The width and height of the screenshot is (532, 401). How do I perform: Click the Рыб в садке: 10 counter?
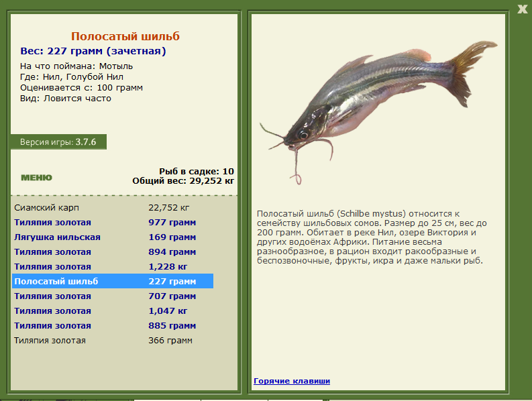[x=197, y=171]
